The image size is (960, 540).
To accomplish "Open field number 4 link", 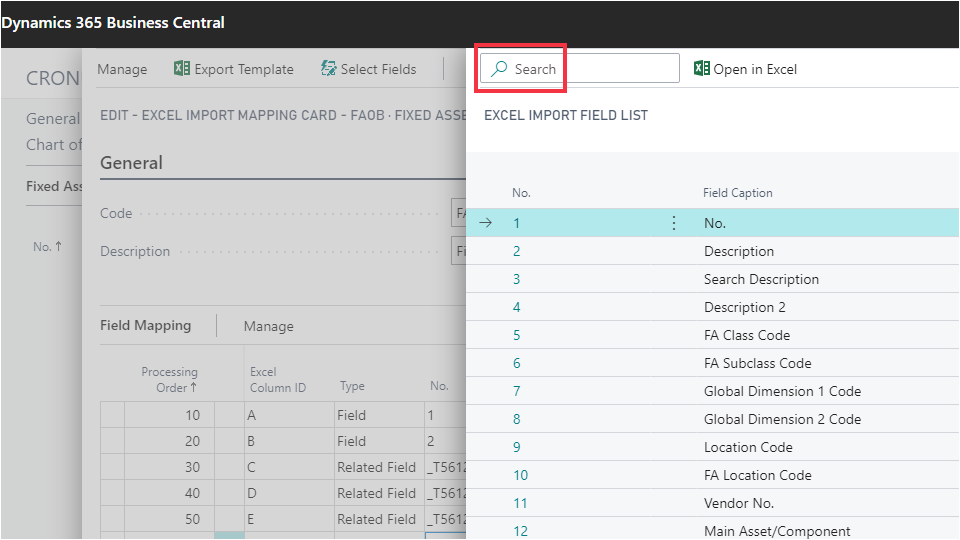I will tap(517, 307).
